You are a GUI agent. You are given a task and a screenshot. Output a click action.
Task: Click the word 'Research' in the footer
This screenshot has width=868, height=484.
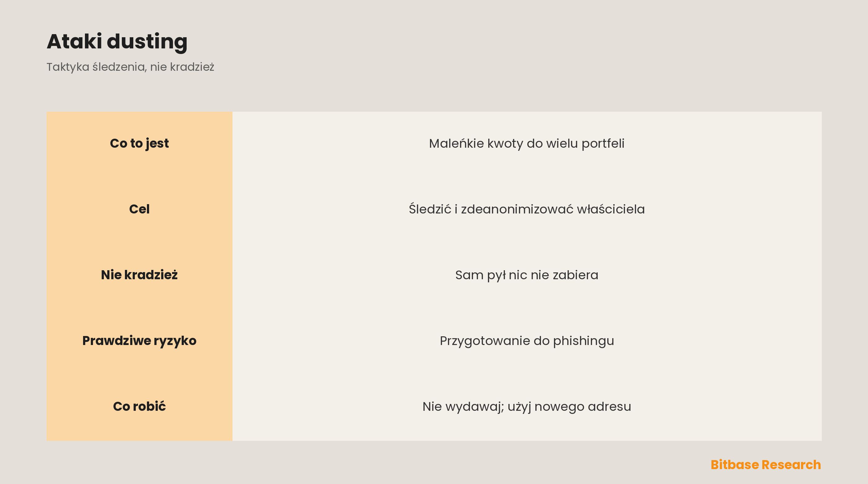791,465
